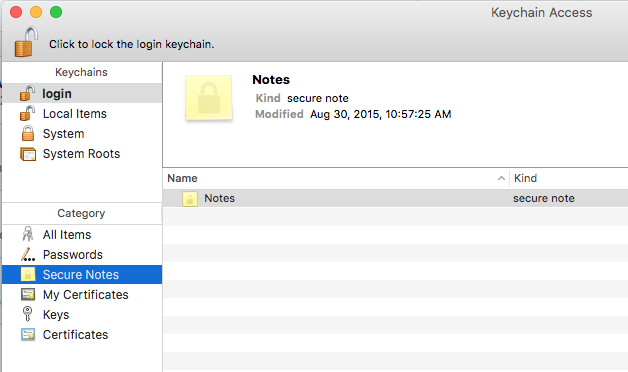Image resolution: width=628 pixels, height=372 pixels.
Task: Select the Notes row in the list
Action: 395,198
